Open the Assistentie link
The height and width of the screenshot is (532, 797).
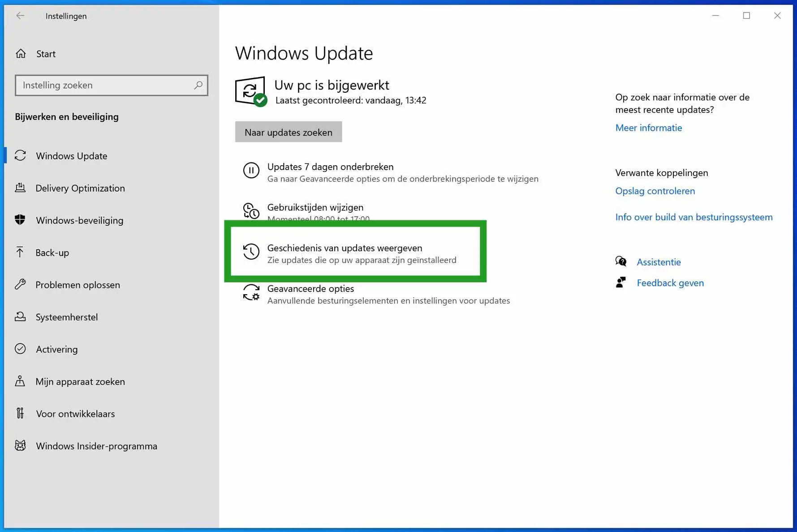(x=659, y=262)
